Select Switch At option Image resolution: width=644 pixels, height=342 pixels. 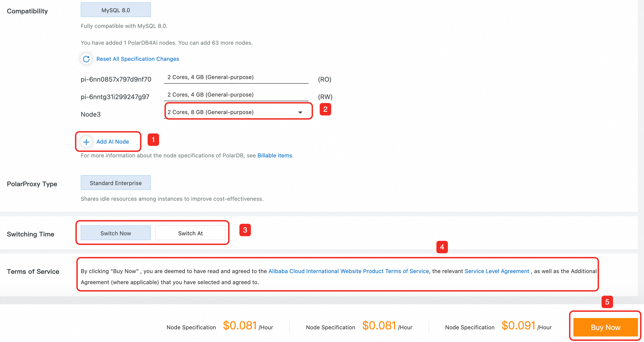[x=190, y=233]
